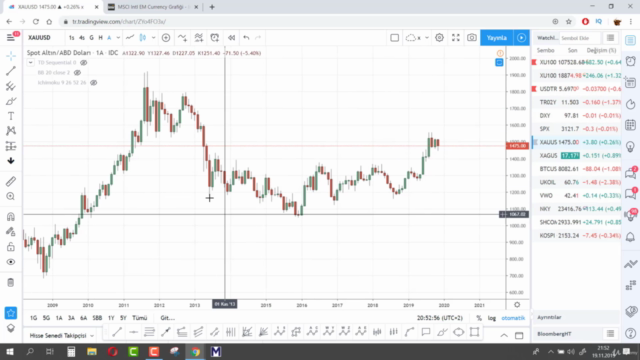The height and width of the screenshot is (360, 640).
Task: Open notifications bell sidebar icon
Action: (x=631, y=237)
